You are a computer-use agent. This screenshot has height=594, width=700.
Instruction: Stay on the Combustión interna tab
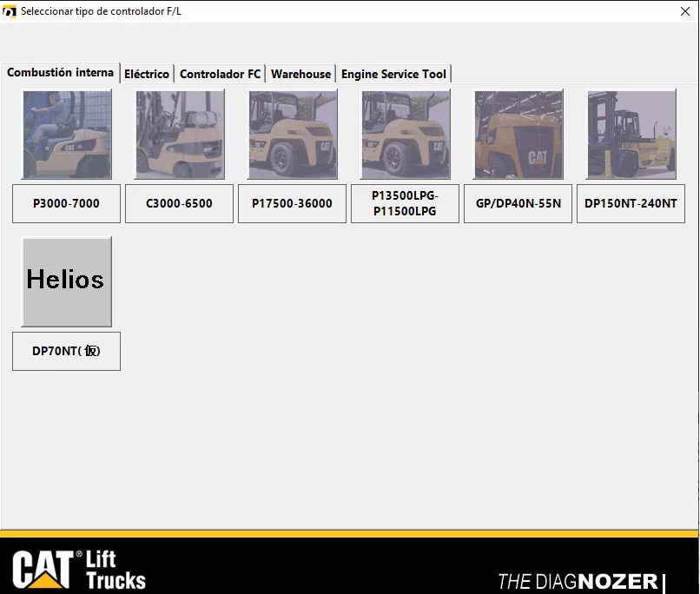coord(60,73)
